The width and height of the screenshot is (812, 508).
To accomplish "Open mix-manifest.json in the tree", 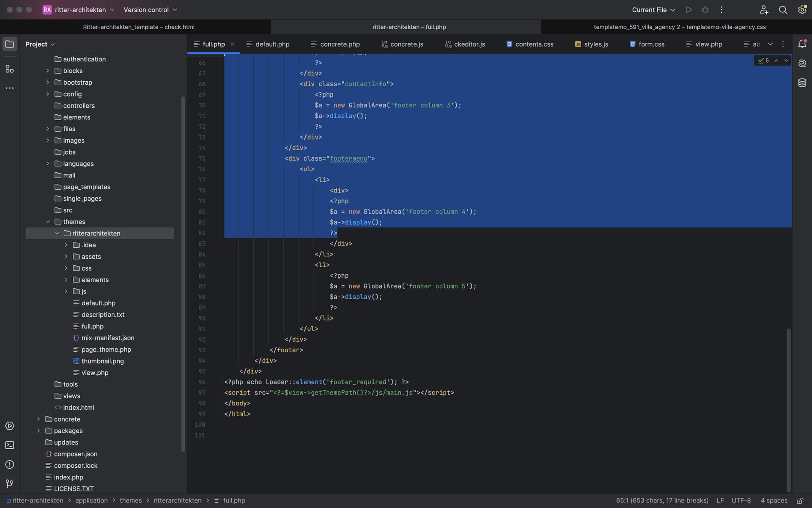I will click(x=107, y=338).
